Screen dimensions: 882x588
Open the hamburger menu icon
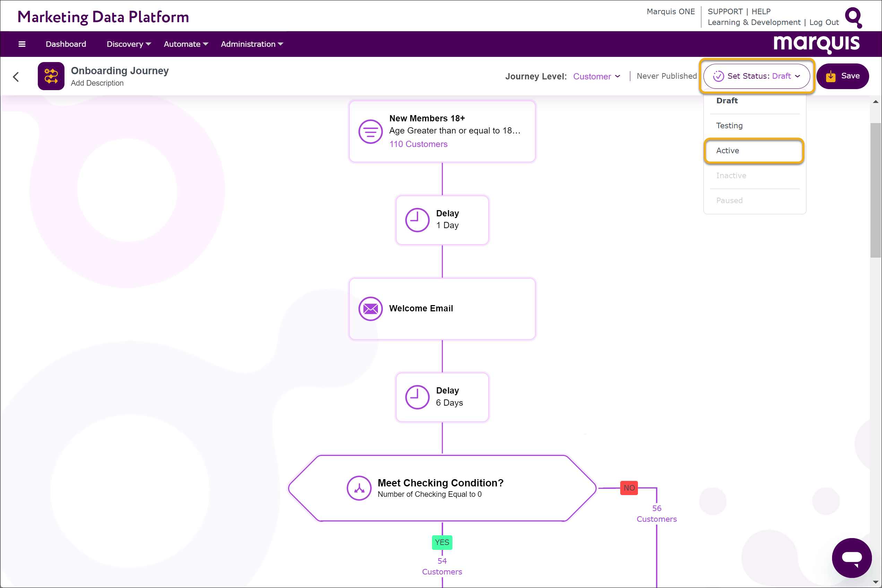click(22, 44)
